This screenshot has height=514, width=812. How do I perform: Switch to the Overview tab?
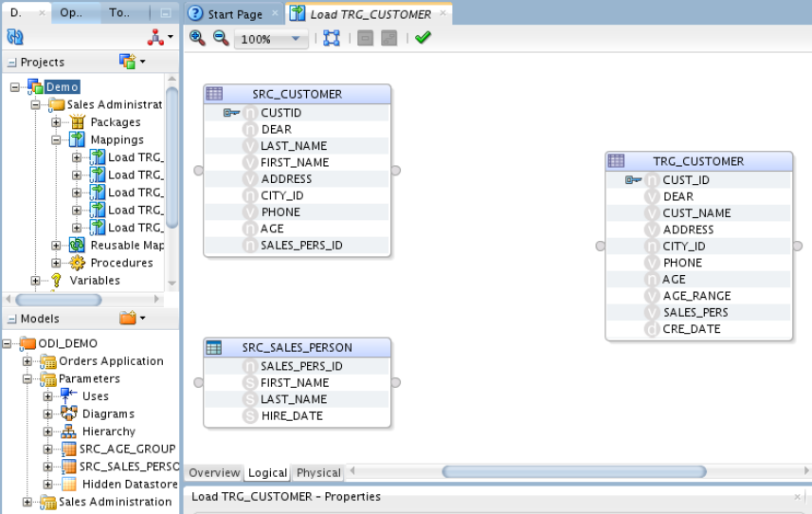[x=214, y=472]
